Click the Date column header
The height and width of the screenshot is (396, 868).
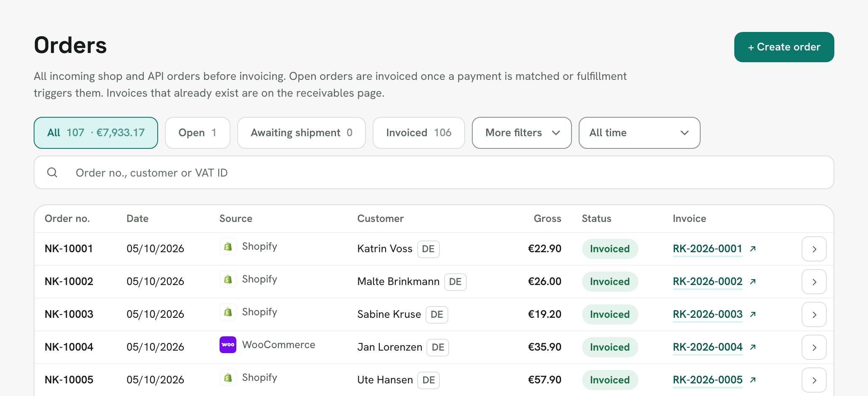click(x=138, y=219)
